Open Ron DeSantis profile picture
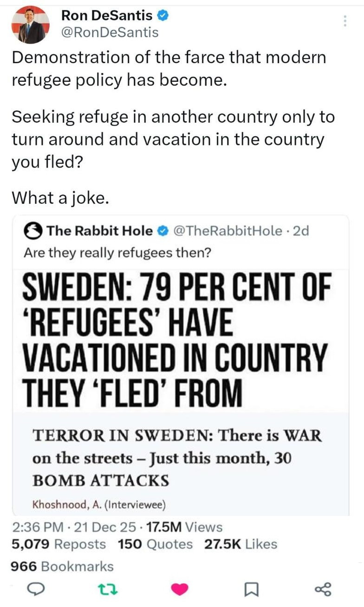364x607 pixels. pos(31,25)
